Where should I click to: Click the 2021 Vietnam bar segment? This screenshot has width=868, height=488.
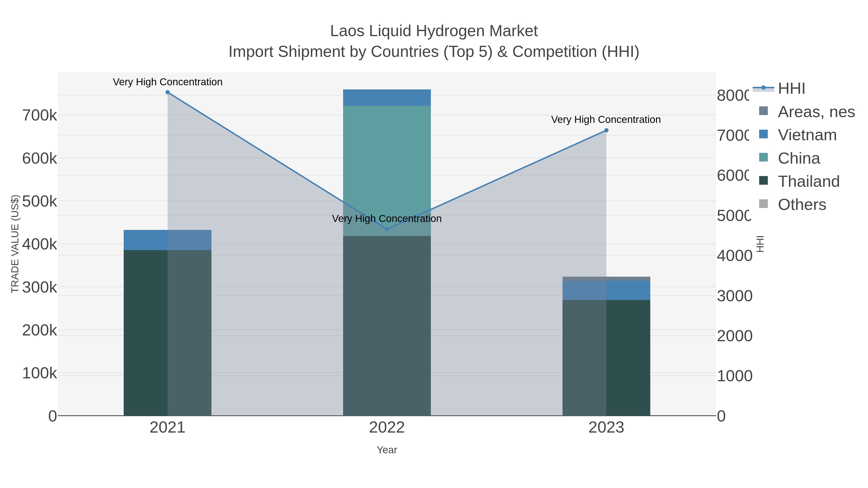click(168, 240)
